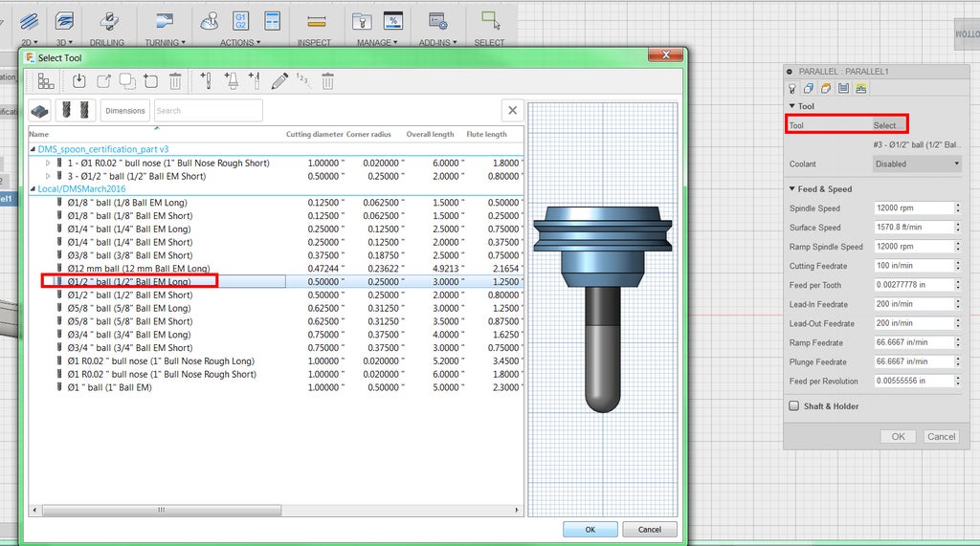The height and width of the screenshot is (546, 980).
Task: Click the Post Process G1 G2 icon
Action: pyautogui.click(x=240, y=20)
